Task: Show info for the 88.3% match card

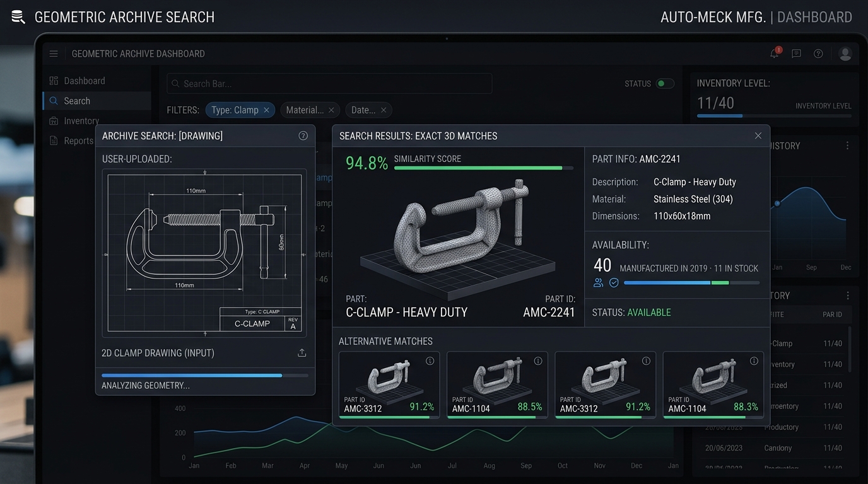Action: click(x=754, y=361)
